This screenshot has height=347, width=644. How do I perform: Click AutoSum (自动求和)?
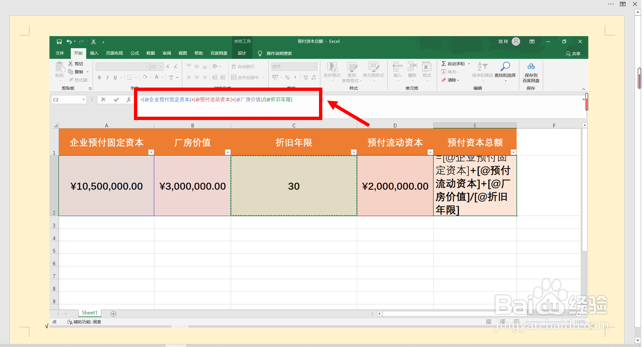(x=453, y=64)
